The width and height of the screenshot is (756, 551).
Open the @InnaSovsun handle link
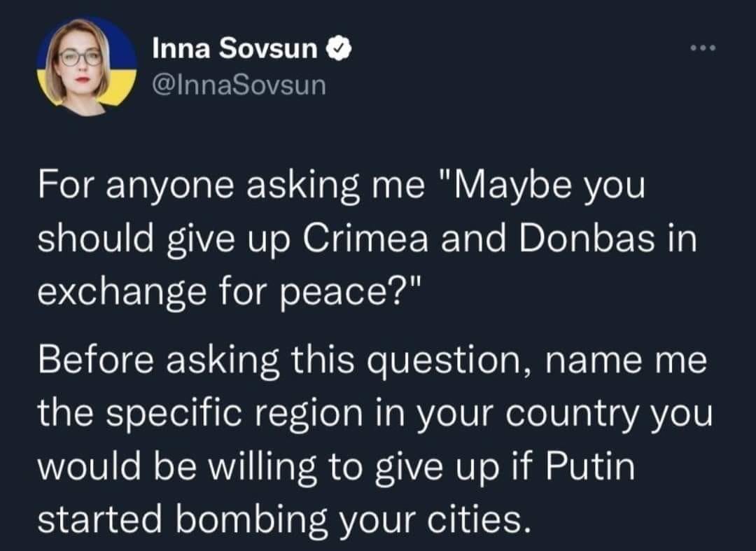click(239, 85)
